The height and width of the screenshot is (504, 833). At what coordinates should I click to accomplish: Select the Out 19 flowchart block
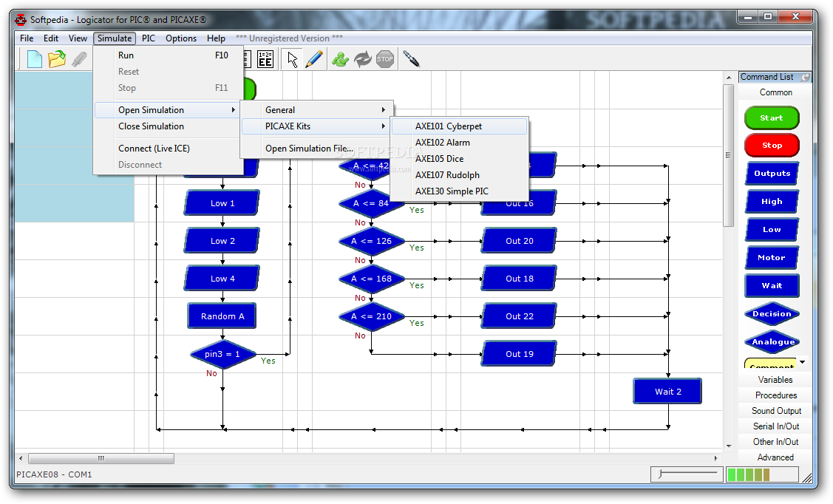pyautogui.click(x=519, y=354)
